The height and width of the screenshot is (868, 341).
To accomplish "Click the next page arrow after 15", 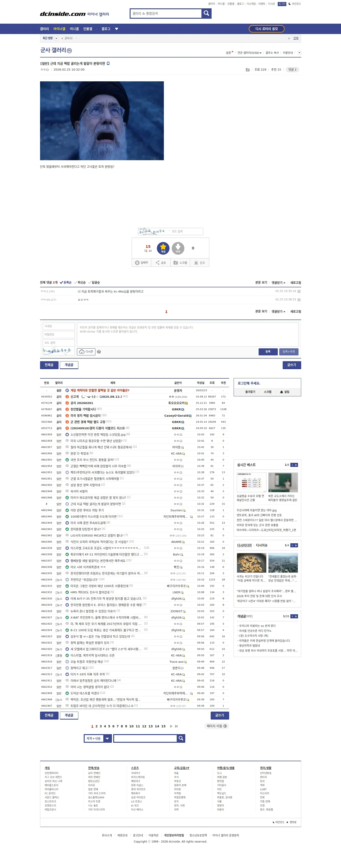I will coord(171,726).
